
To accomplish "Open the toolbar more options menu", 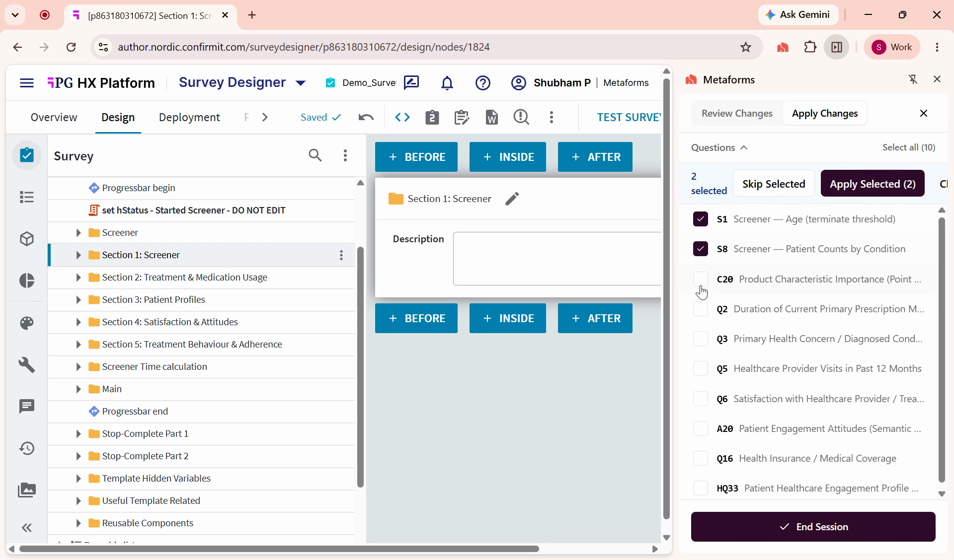I will tap(552, 117).
